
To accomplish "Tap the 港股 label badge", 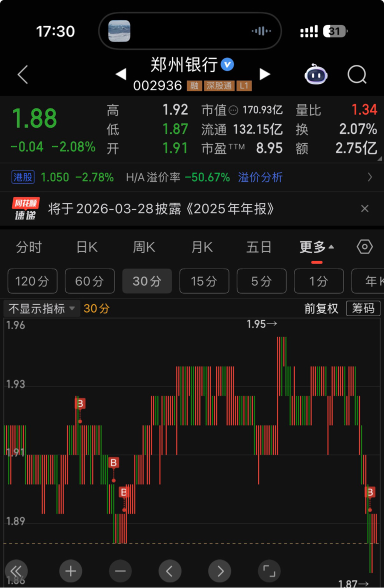I will pyautogui.click(x=23, y=177).
